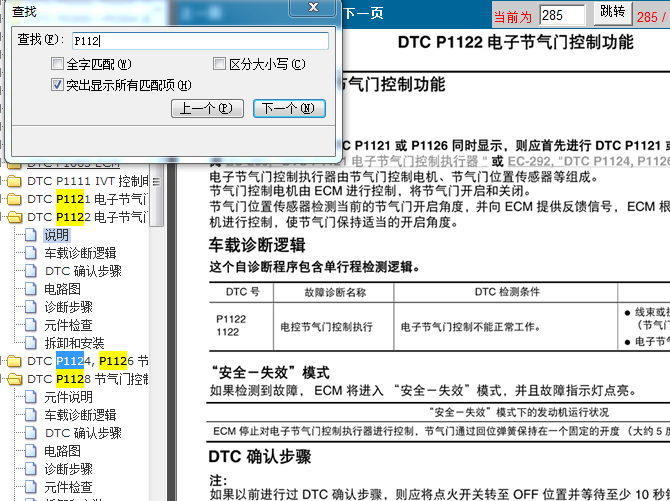Open 电路图 under DTC P1122

(62, 289)
